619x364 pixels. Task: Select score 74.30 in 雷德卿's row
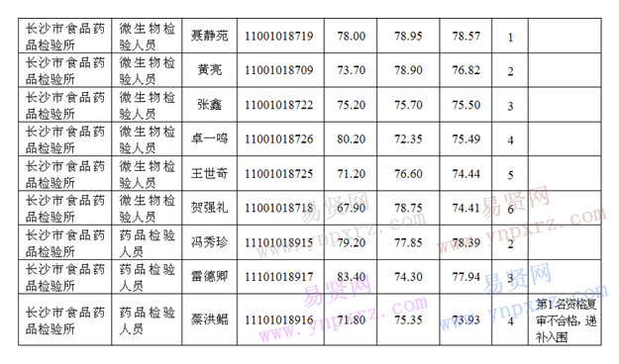click(408, 277)
